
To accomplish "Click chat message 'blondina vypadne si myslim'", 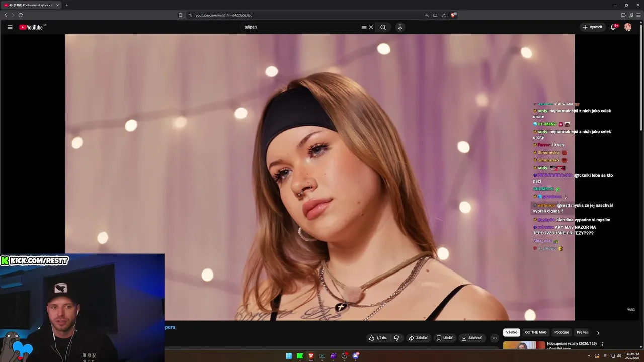I will (x=572, y=220).
